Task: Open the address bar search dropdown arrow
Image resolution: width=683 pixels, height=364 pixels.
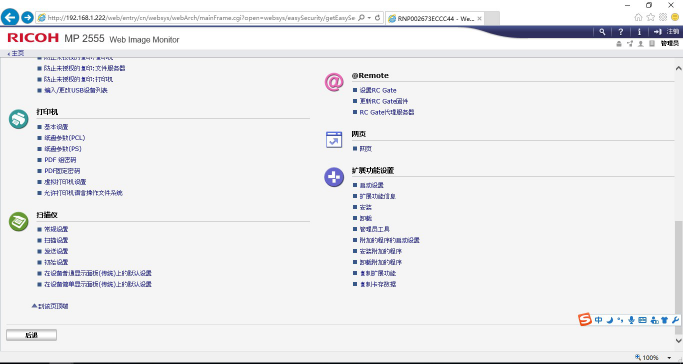Action: pyautogui.click(x=369, y=18)
